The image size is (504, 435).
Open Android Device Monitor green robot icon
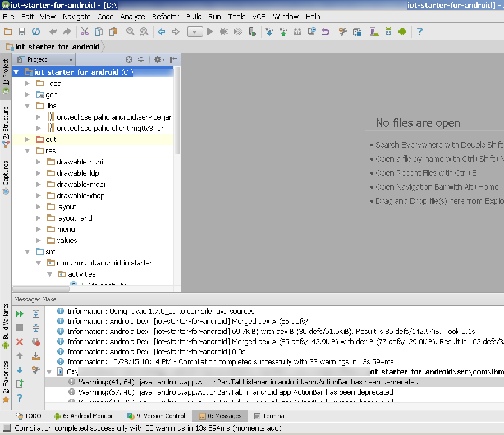(402, 31)
